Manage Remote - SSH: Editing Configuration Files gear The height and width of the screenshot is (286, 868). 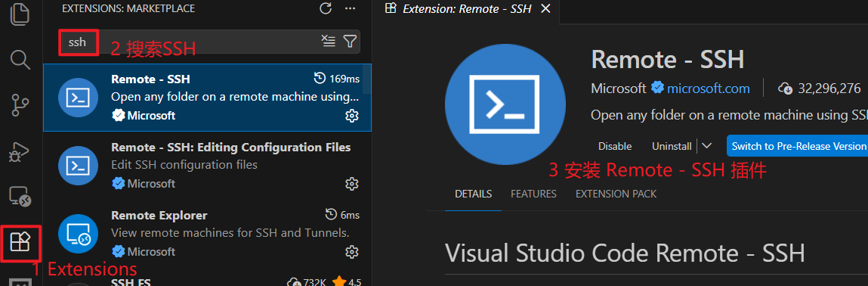point(351,183)
